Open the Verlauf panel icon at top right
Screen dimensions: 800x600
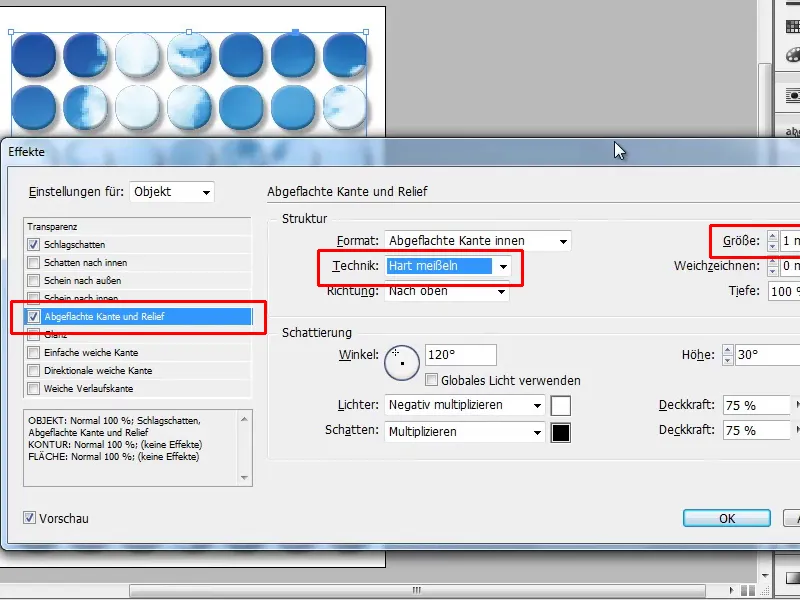tap(791, 6)
